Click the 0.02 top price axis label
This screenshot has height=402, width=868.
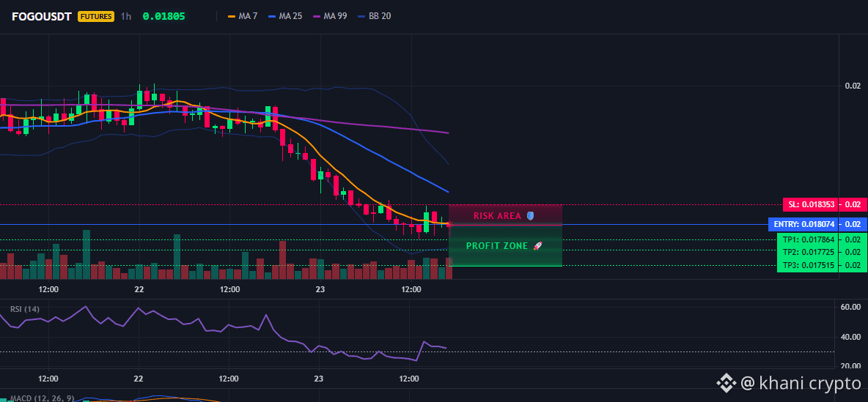[x=853, y=86]
